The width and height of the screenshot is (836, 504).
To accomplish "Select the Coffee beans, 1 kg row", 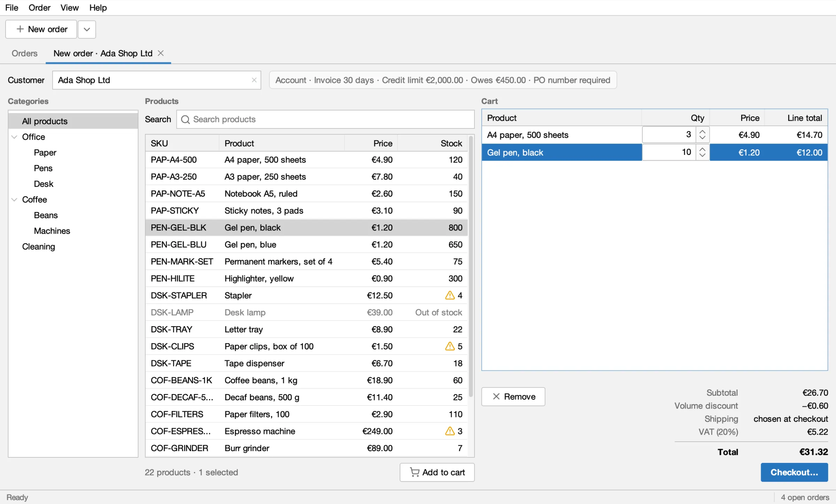I will tap(307, 380).
